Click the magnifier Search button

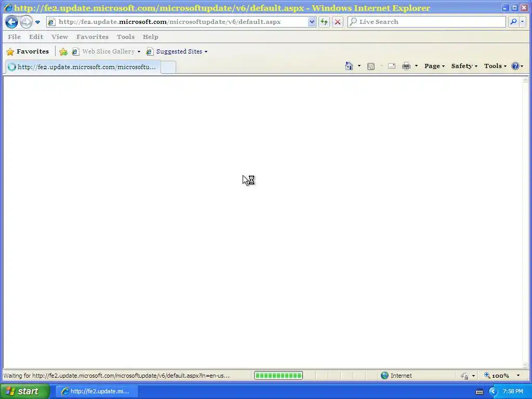click(x=513, y=22)
